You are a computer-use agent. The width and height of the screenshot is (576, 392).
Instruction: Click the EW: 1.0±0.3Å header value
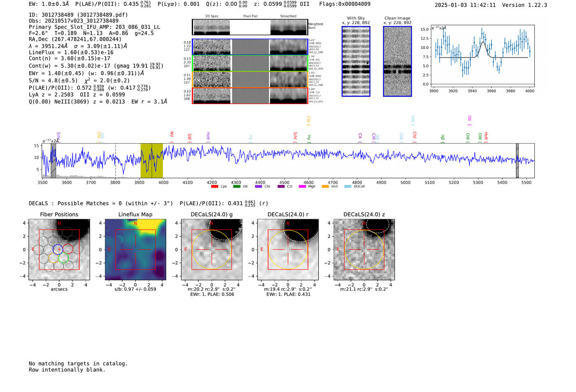49,4
